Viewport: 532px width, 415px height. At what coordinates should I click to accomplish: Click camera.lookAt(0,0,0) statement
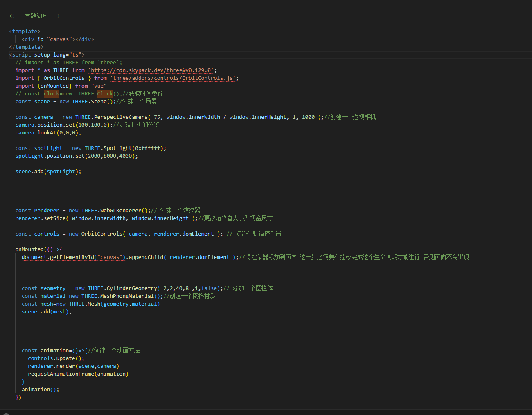[48, 133]
